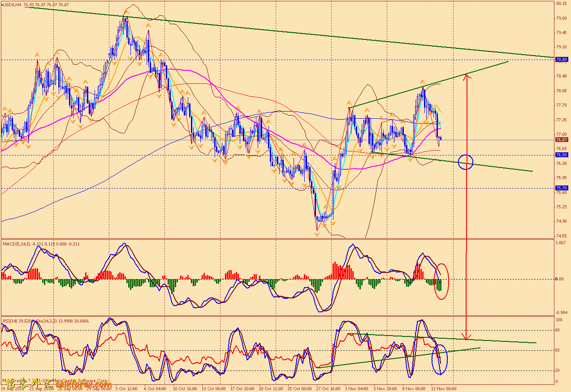Click the 20 Oct 12:00 time label
Screen dimensions: 571x392
[x=270, y=389]
